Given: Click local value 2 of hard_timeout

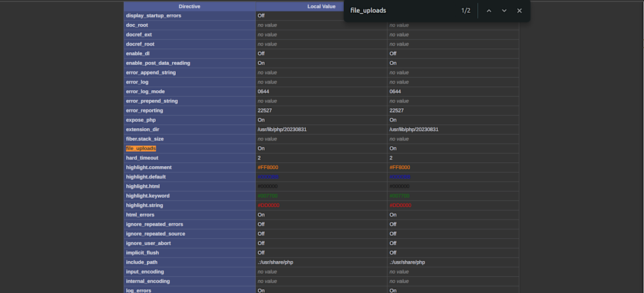Looking at the screenshot, I should click(x=259, y=158).
